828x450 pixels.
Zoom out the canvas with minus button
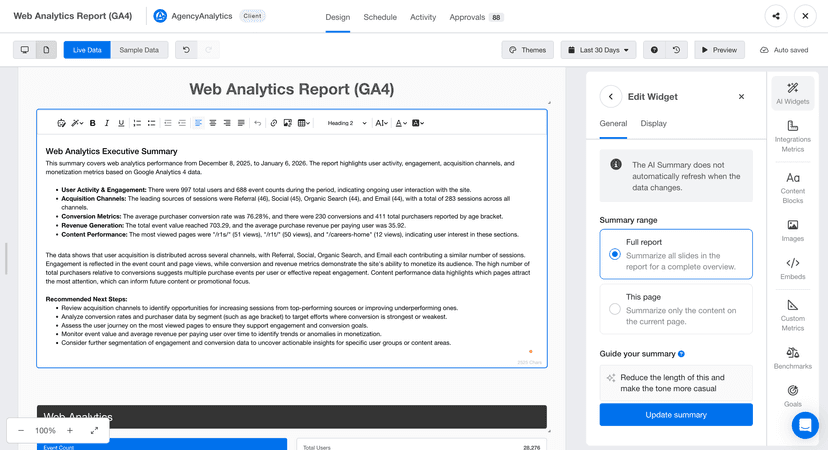pos(21,430)
